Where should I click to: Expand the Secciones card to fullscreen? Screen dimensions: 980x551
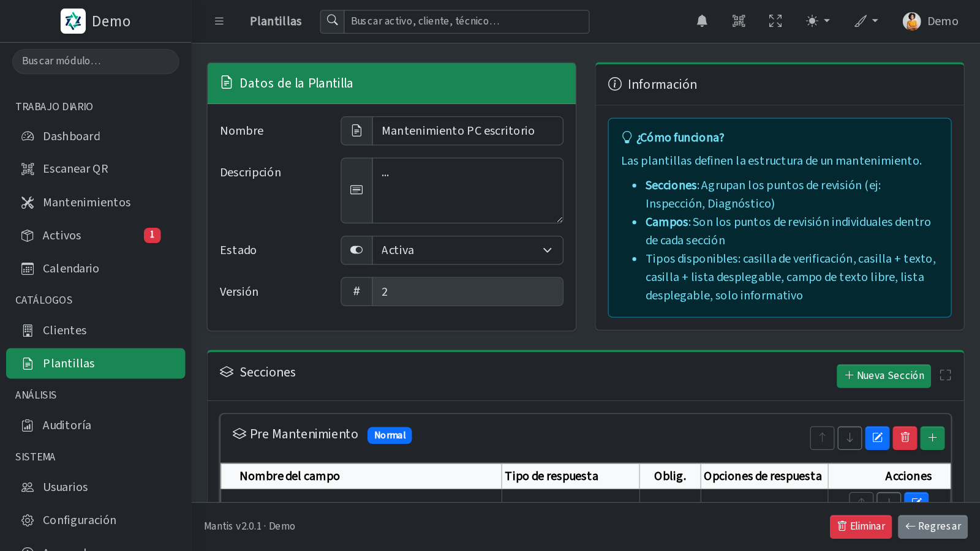tap(945, 375)
